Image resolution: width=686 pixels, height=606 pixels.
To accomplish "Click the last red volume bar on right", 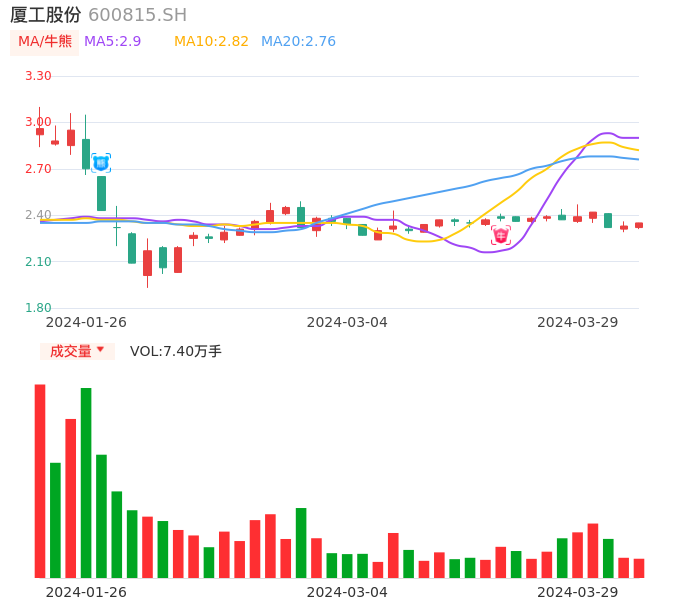I will (x=639, y=568).
